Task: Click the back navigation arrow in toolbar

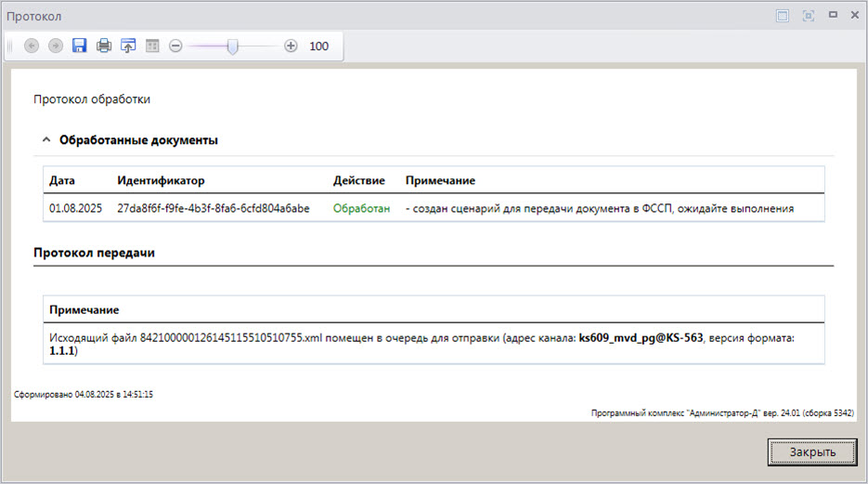Action: pyautogui.click(x=32, y=46)
